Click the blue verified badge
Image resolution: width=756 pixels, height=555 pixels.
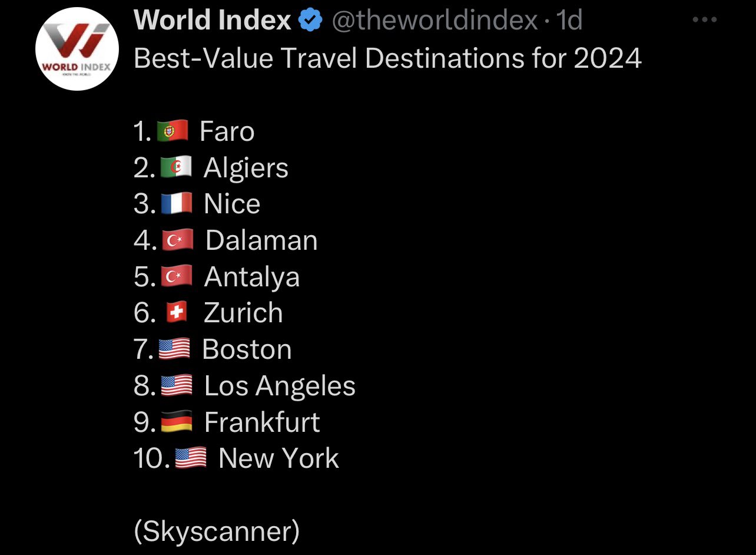pyautogui.click(x=311, y=21)
